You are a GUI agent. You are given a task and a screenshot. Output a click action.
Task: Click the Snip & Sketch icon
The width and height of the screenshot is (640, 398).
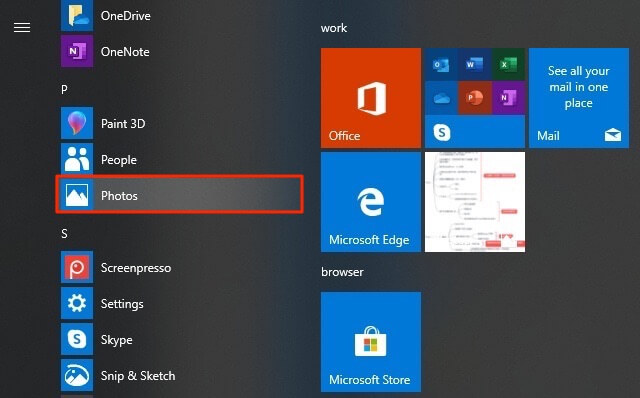pyautogui.click(x=77, y=375)
